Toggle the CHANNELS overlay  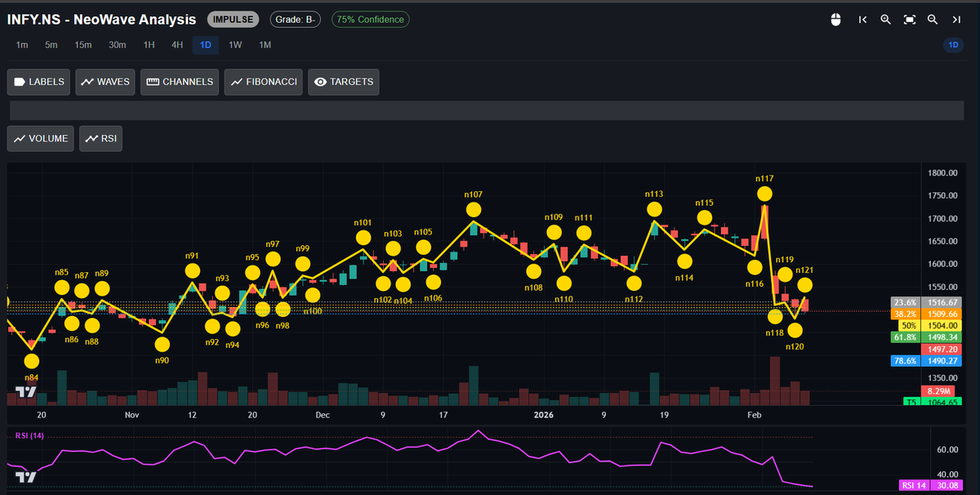point(180,82)
